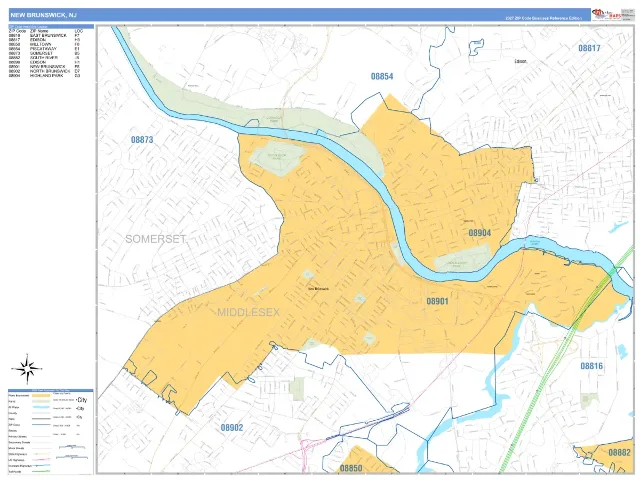Click the largest City sample in the legend
Image resolution: width=640 pixels, height=480 pixels.
pos(82,400)
